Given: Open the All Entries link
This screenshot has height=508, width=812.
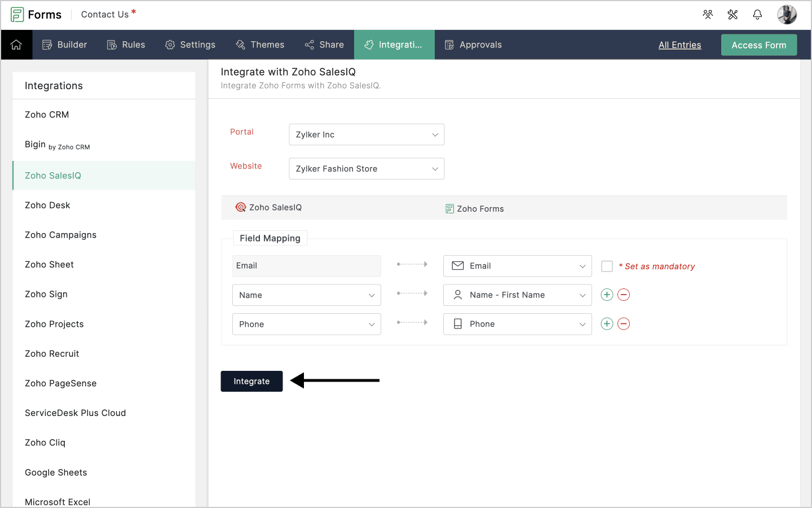Looking at the screenshot, I should [x=680, y=45].
